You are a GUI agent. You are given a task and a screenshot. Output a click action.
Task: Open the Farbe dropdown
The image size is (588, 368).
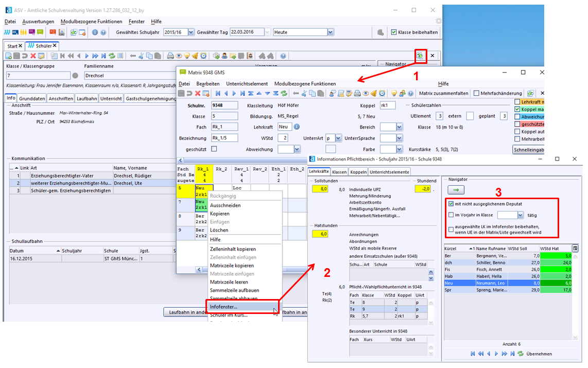tap(400, 149)
